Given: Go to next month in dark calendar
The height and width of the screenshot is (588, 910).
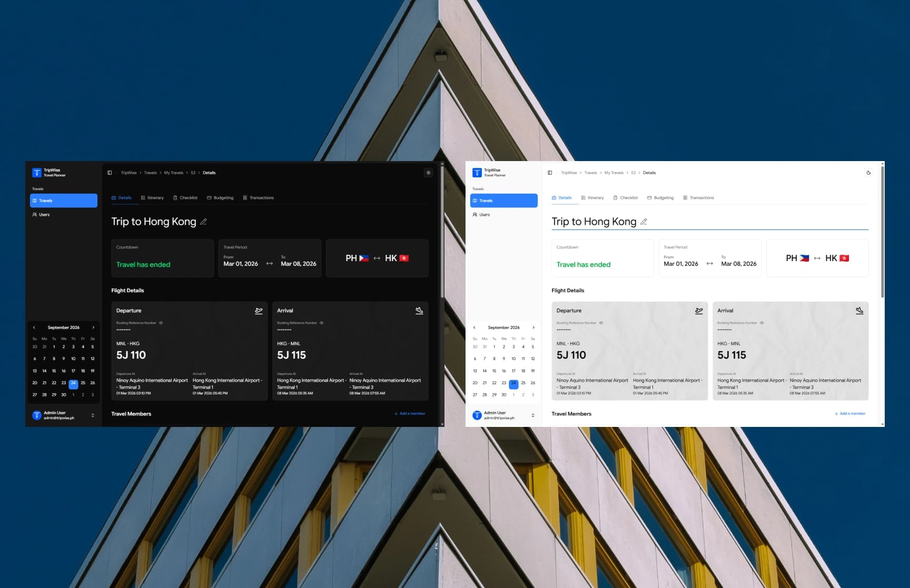Looking at the screenshot, I should click(93, 327).
